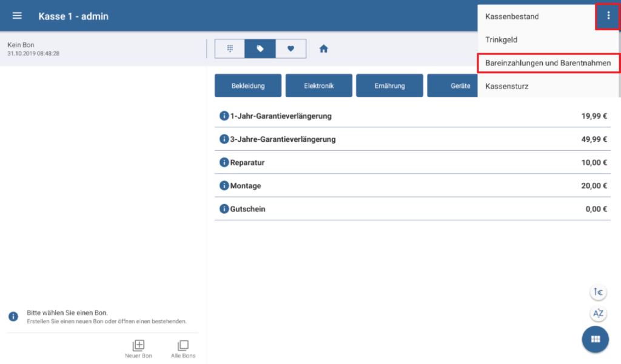Open the Bekleidung category
621x364 pixels.
pos(248,86)
